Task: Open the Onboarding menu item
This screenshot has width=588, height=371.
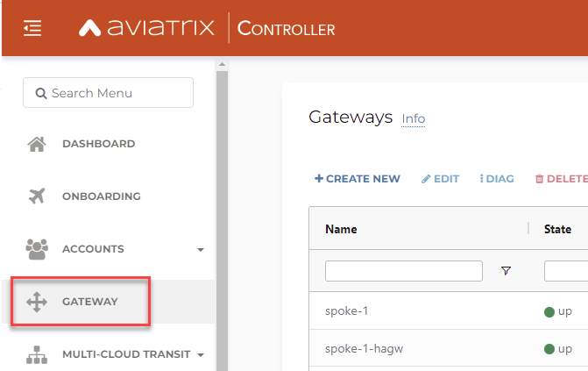Action: click(102, 196)
